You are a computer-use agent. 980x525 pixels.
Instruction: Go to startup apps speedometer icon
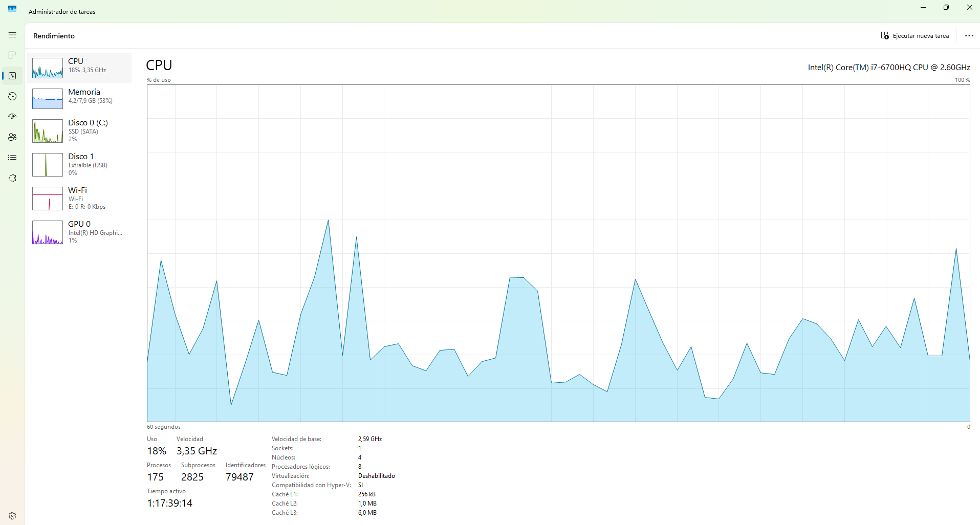tap(12, 117)
